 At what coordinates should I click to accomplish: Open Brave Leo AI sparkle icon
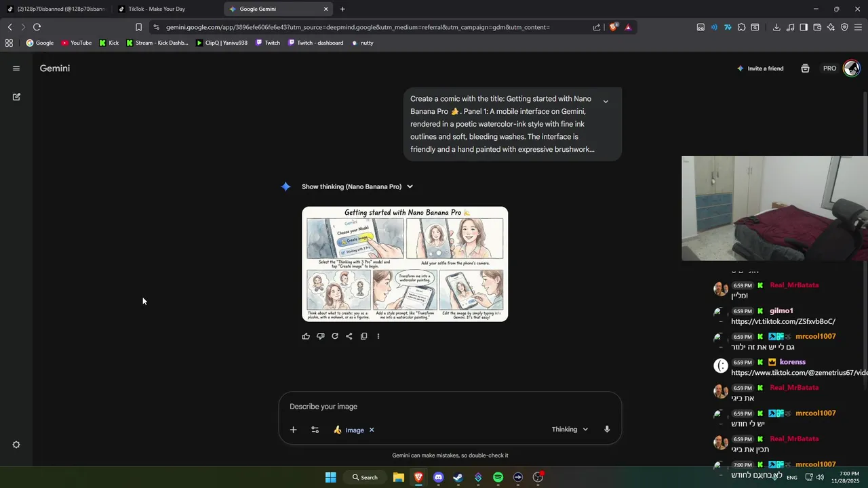pos(831,27)
